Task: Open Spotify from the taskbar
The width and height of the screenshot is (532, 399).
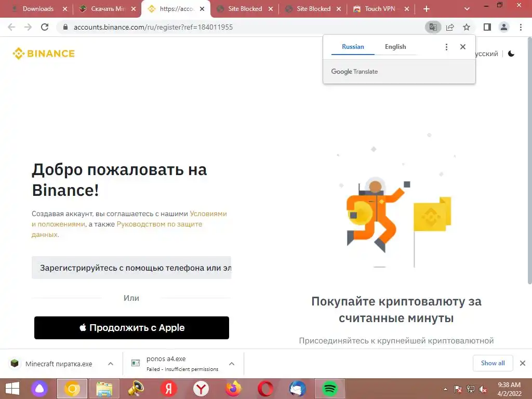Action: pos(330,389)
